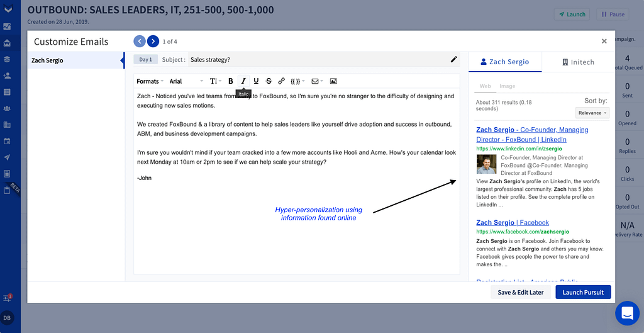Click the Opened stat in background panel
644x333 pixels.
tap(627, 118)
